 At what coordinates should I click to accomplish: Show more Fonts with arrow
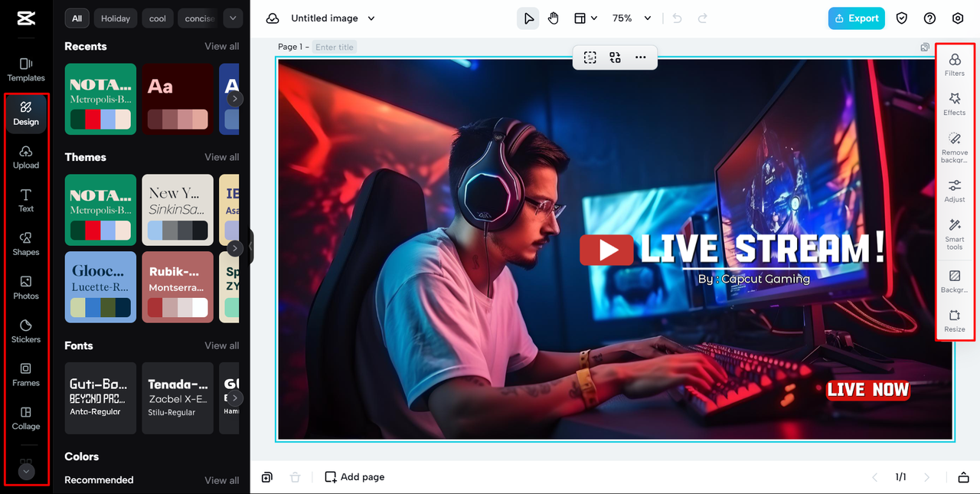[x=235, y=398]
